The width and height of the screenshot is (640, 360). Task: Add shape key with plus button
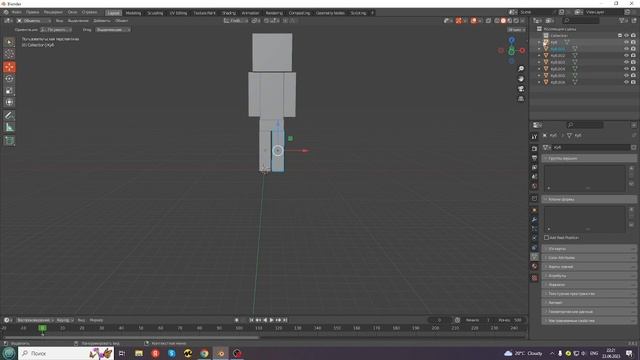631,209
